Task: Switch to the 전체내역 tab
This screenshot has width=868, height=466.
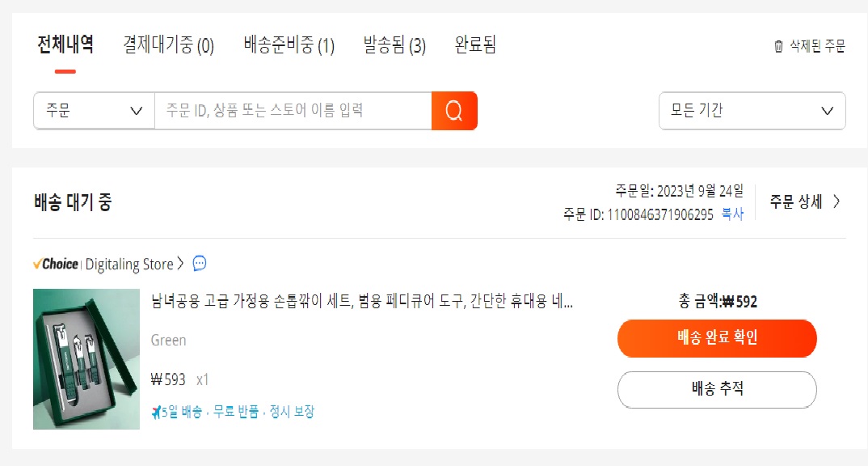Action: pos(65,44)
